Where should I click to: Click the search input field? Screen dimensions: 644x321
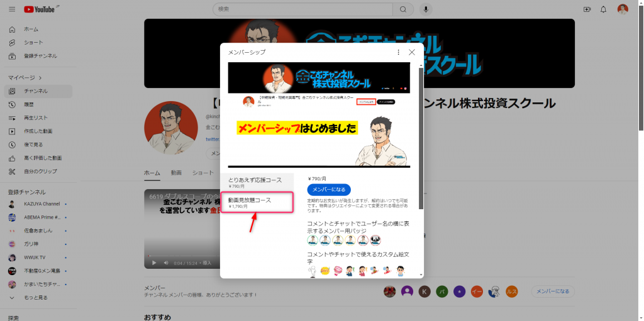click(x=303, y=9)
